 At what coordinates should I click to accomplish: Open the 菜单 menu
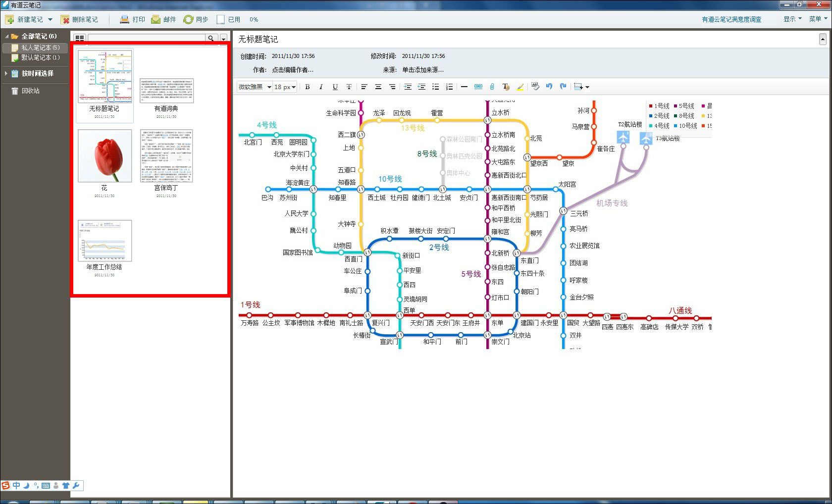tap(818, 19)
